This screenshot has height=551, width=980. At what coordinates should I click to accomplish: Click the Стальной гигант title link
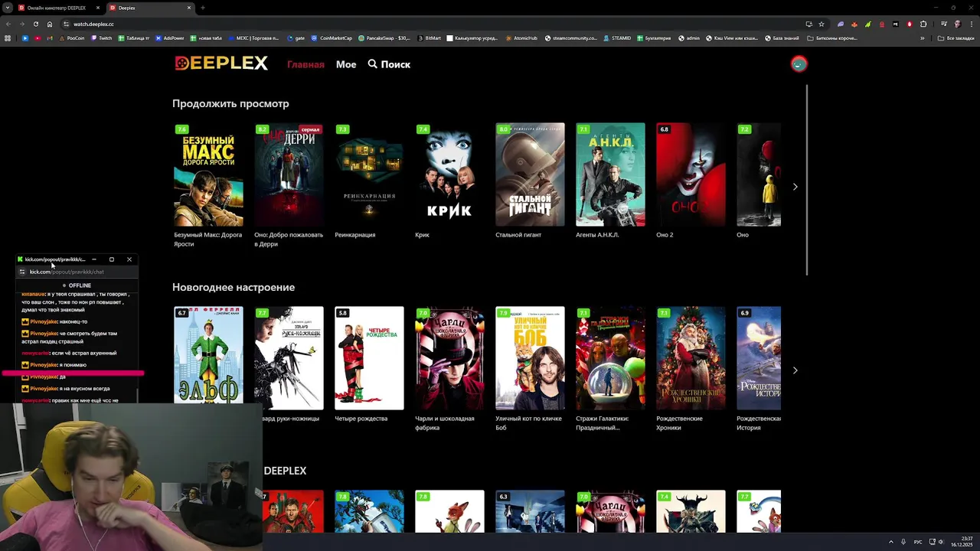click(x=518, y=235)
